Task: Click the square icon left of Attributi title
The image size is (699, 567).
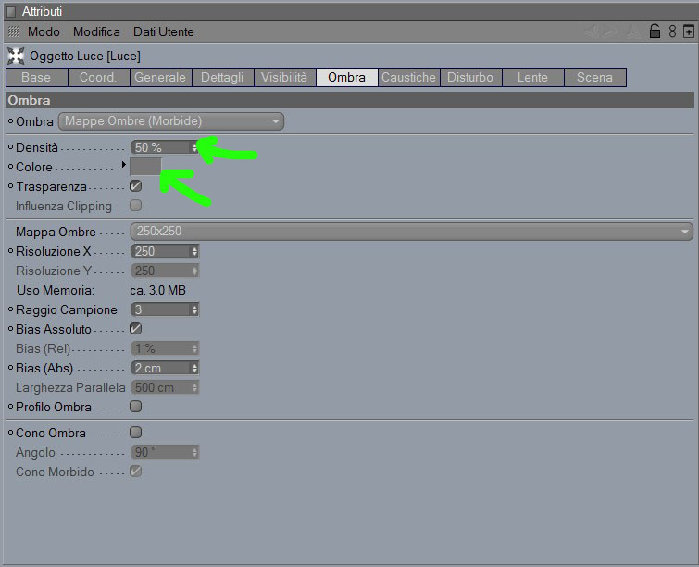Action: [11, 11]
